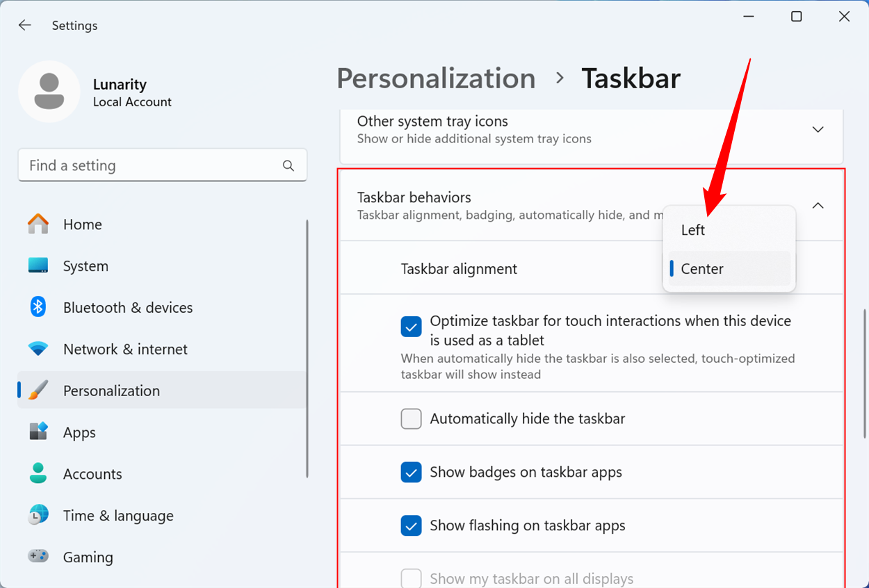
Task: Click the search magnifier icon
Action: point(289,165)
